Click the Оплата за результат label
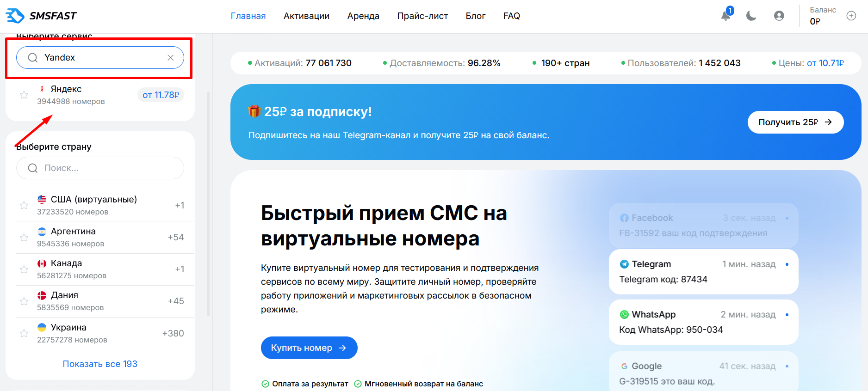 pos(305,384)
